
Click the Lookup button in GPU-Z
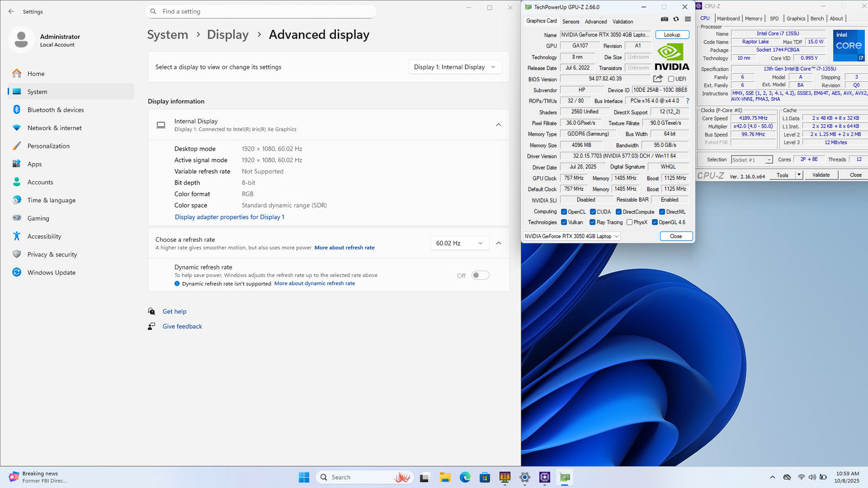[672, 35]
